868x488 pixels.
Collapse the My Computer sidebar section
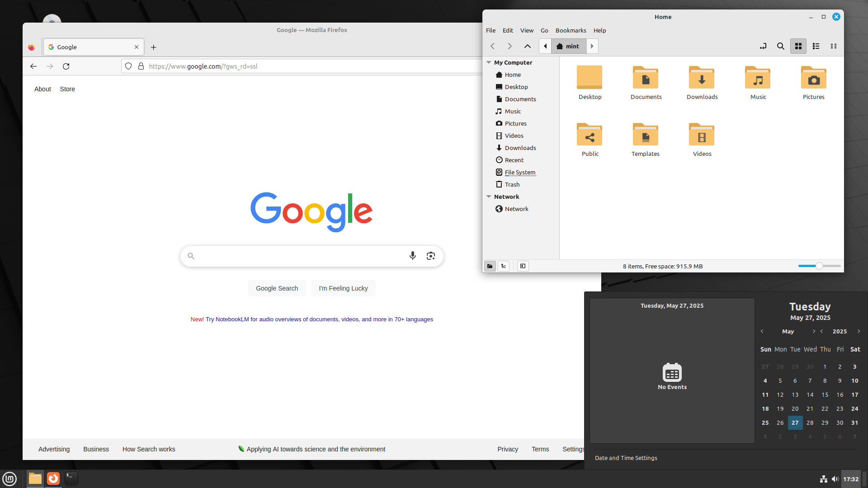489,62
